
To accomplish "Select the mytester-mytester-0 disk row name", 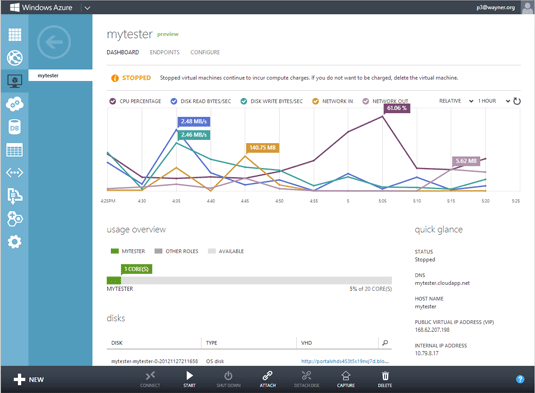I will pos(155,361).
